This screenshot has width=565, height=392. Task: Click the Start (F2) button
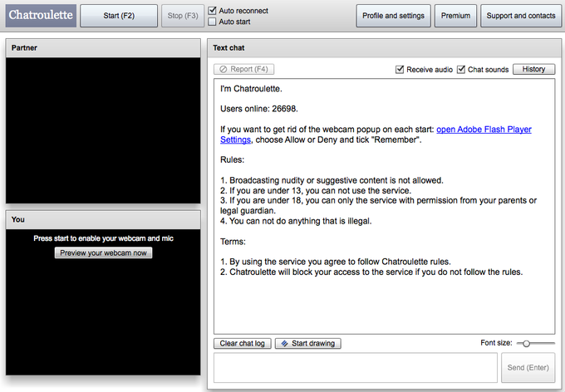119,16
